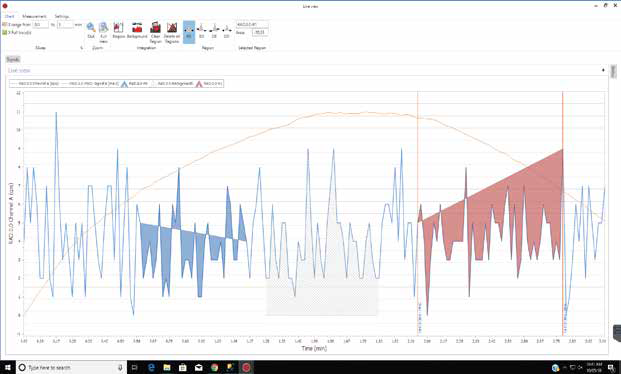
Task: Select the highlighted BB region type icon
Action: tap(189, 32)
